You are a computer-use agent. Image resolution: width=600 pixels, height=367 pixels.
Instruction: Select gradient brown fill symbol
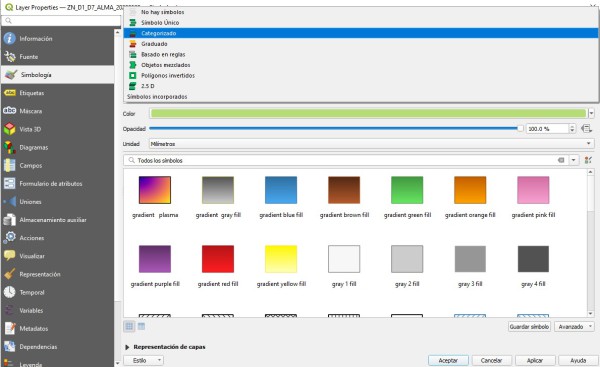tap(344, 197)
